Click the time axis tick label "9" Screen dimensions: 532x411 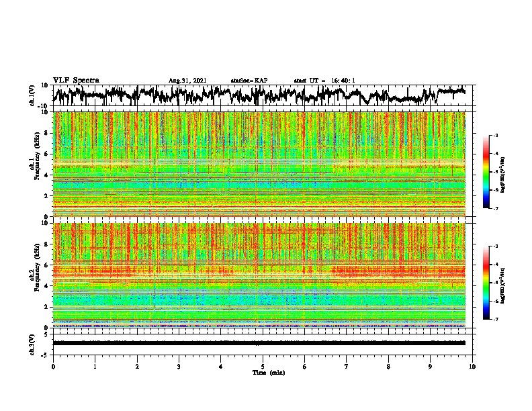tap(430, 367)
